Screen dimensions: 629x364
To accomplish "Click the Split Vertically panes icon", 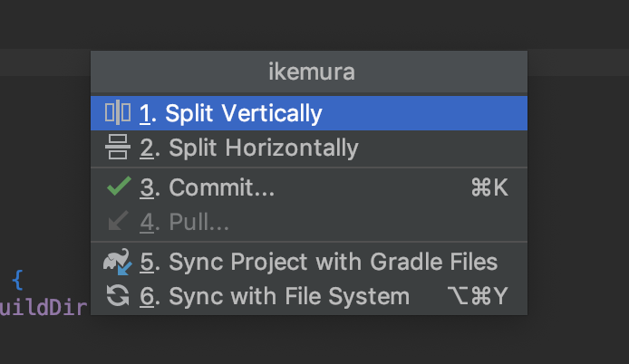I will tap(118, 112).
